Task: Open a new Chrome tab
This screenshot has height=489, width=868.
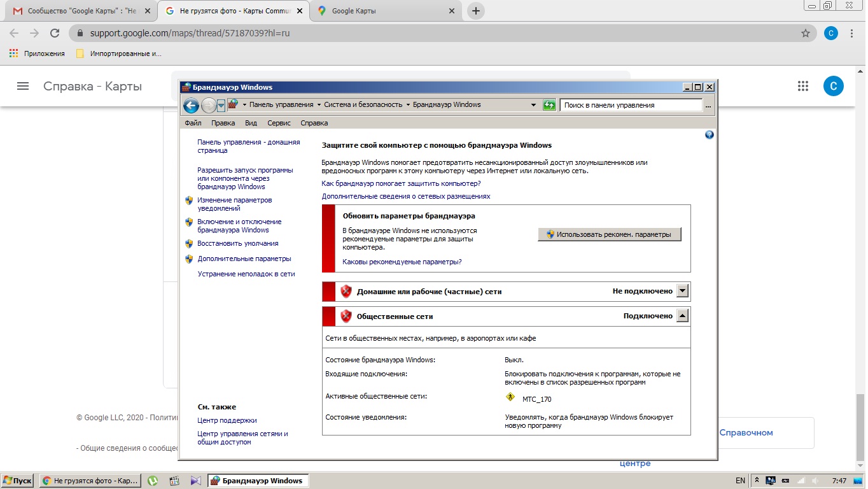Action: pyautogui.click(x=475, y=11)
